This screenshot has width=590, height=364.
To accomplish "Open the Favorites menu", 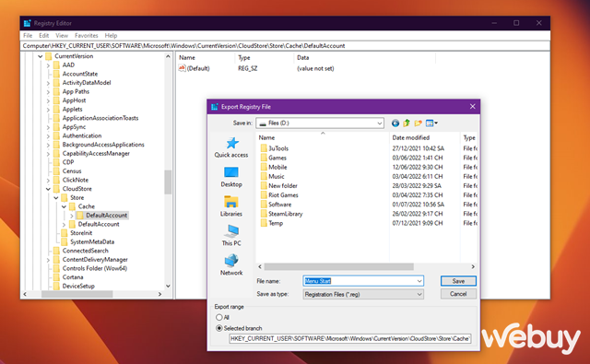I will pyautogui.click(x=86, y=35).
